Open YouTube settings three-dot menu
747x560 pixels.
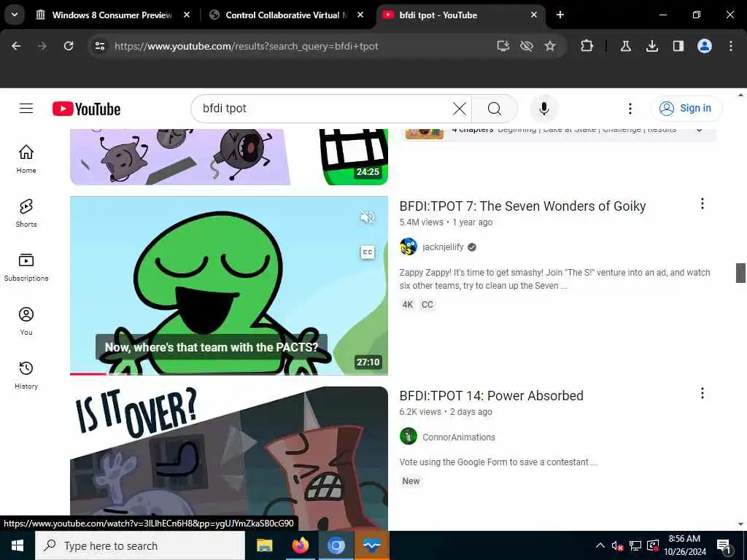point(630,109)
